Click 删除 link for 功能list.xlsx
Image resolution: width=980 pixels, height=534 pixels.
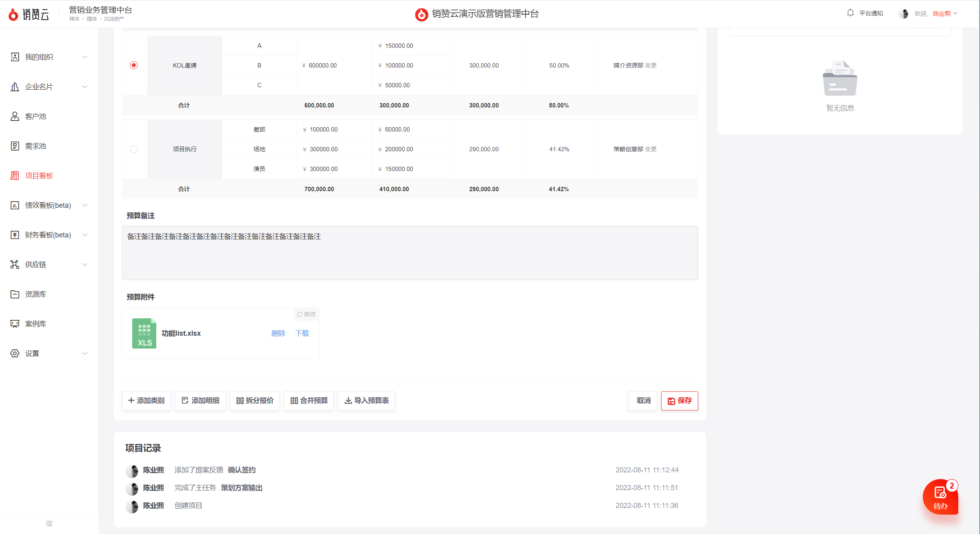278,333
